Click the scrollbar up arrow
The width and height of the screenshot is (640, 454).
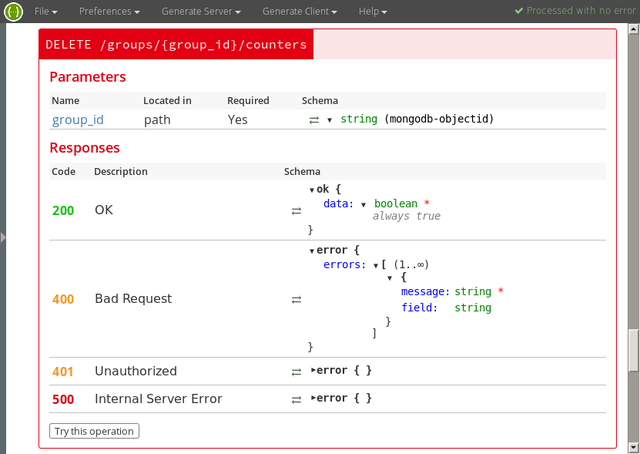(x=633, y=29)
